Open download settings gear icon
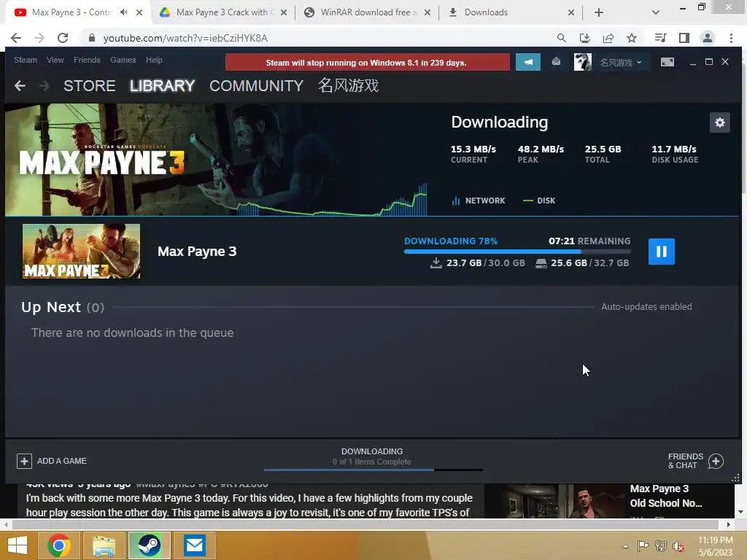The image size is (747, 560). pyautogui.click(x=719, y=122)
